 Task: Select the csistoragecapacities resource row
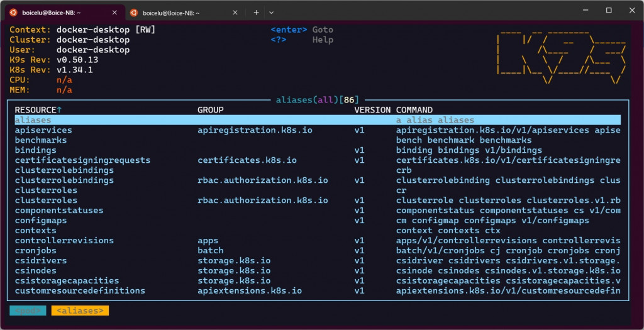[318, 281]
